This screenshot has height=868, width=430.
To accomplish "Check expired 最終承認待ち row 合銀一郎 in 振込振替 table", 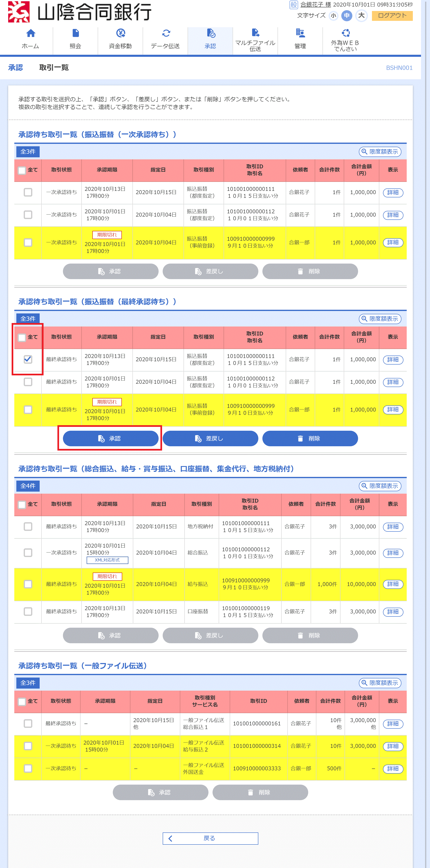I will 28,410.
